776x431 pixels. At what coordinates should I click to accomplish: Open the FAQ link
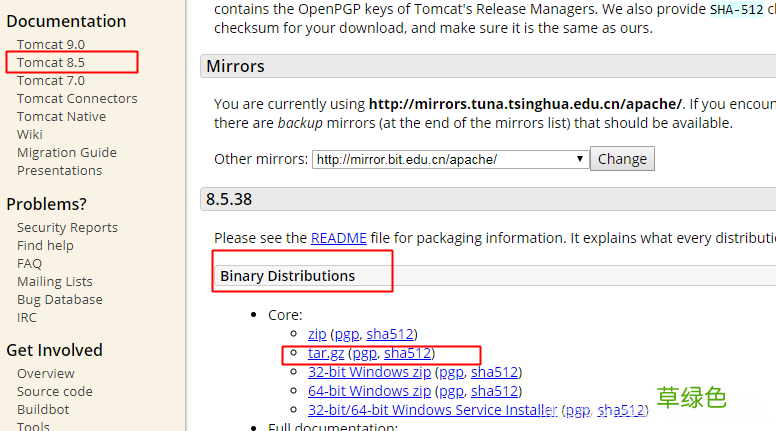pos(30,263)
